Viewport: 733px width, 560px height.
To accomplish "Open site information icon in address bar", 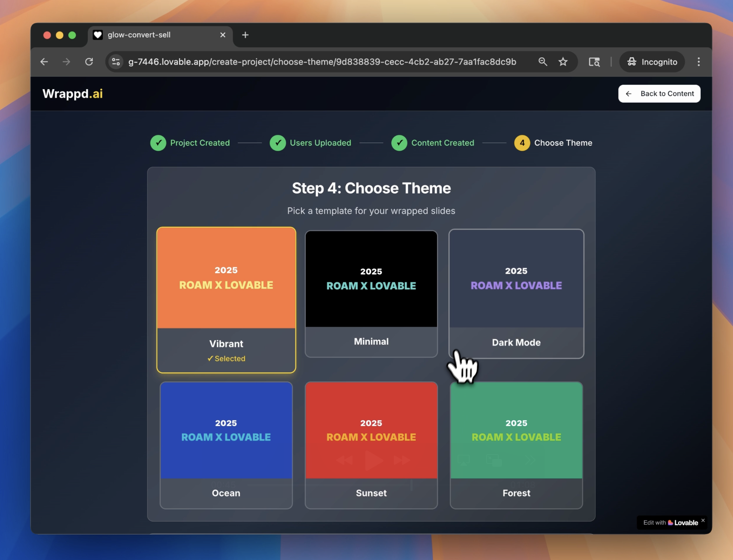I will (116, 62).
